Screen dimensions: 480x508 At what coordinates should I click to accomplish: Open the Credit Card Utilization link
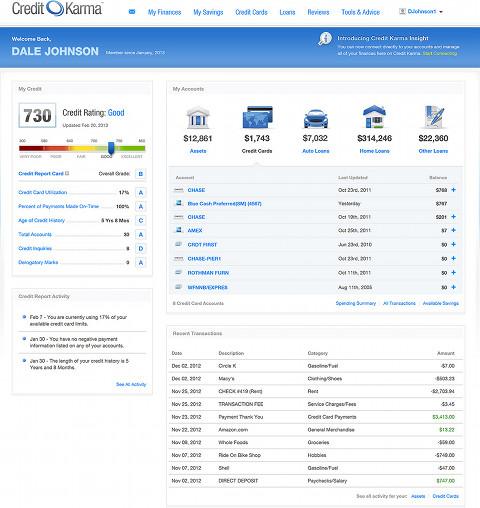pyautogui.click(x=43, y=192)
